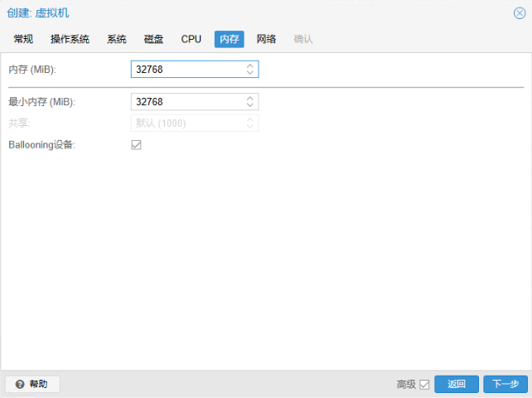Click the 下一步 next button
This screenshot has width=532, height=398.
(505, 384)
